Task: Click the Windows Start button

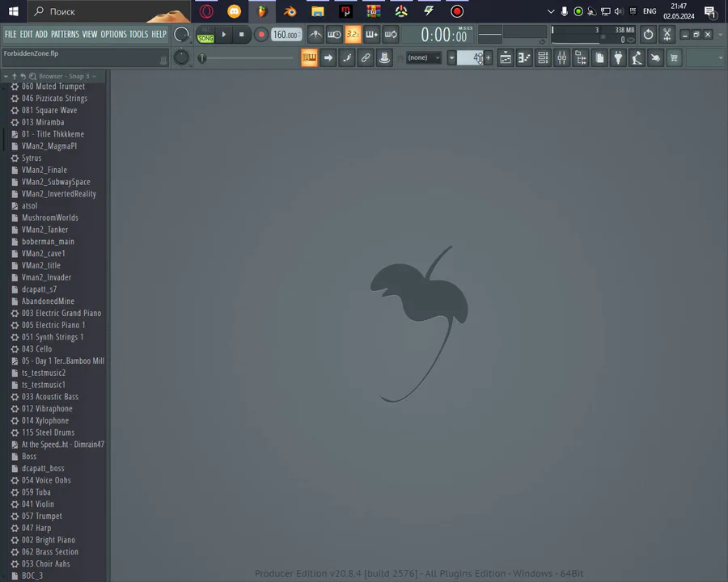Action: point(14,11)
